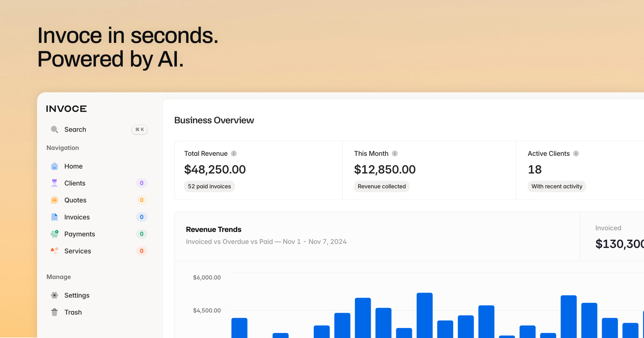Image resolution: width=644 pixels, height=338 pixels.
Task: Click the "Revenue collected" badge
Action: [x=382, y=186]
